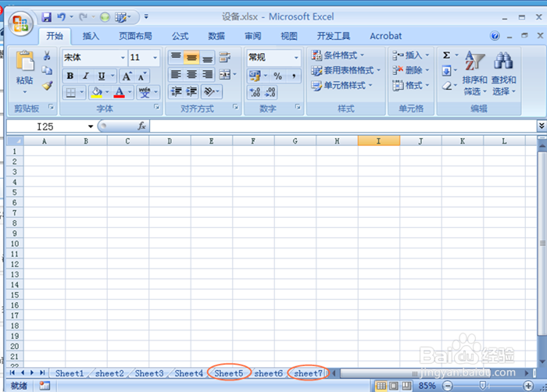The image size is (547, 392).
Task: Click the AutoSum sigma icon
Action: pyautogui.click(x=446, y=55)
